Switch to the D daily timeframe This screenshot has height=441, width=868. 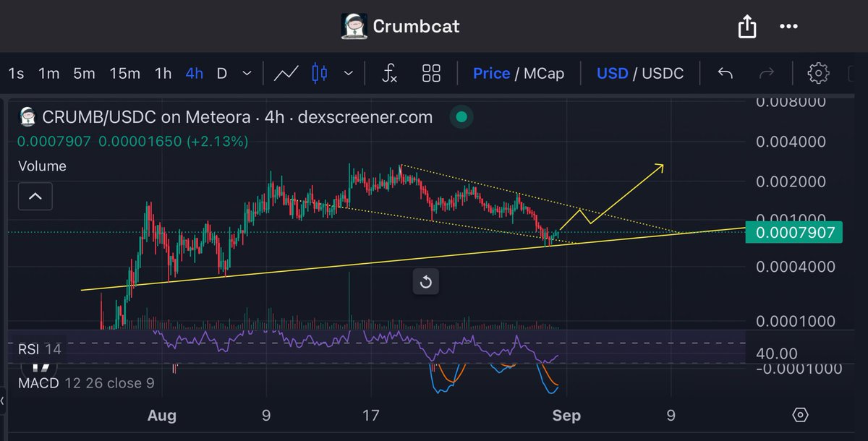coord(222,73)
